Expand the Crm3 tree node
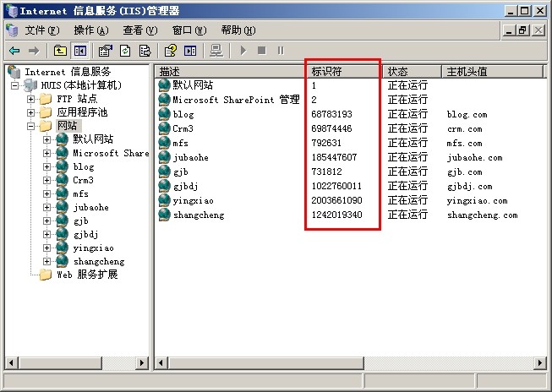Viewport: 552px width, 392px height. (46, 180)
